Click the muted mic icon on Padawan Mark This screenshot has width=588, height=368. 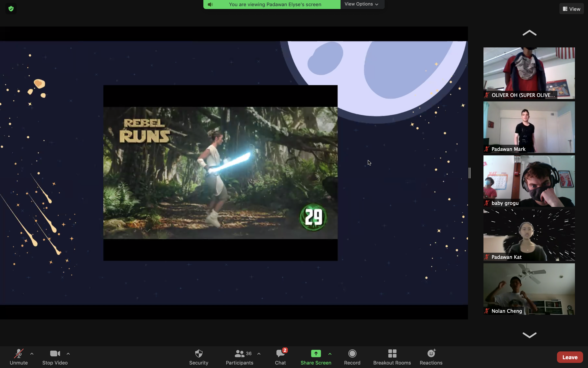coord(487,149)
